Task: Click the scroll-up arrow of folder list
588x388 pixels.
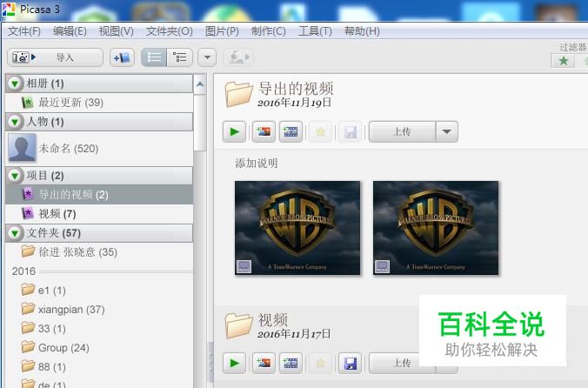Action: tap(200, 84)
